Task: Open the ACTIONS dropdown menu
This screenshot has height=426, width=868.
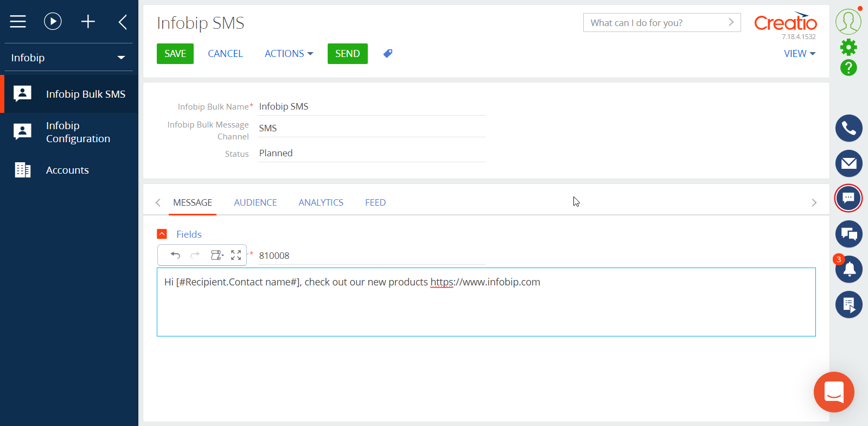Action: [x=289, y=54]
